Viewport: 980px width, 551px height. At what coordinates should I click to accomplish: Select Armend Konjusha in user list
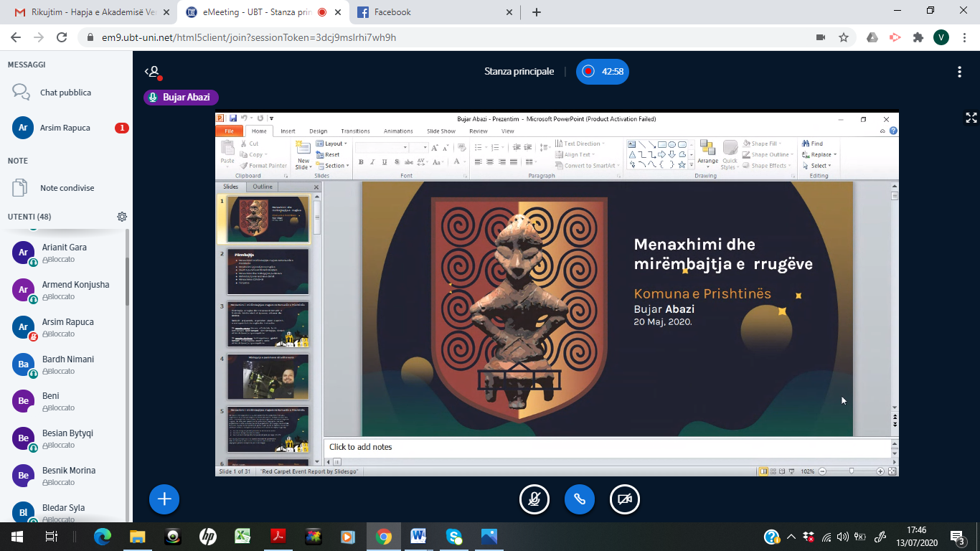pyautogui.click(x=75, y=285)
